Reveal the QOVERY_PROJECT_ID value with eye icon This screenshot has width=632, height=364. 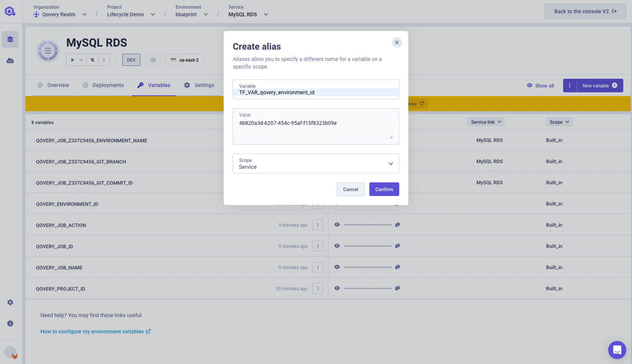point(337,288)
